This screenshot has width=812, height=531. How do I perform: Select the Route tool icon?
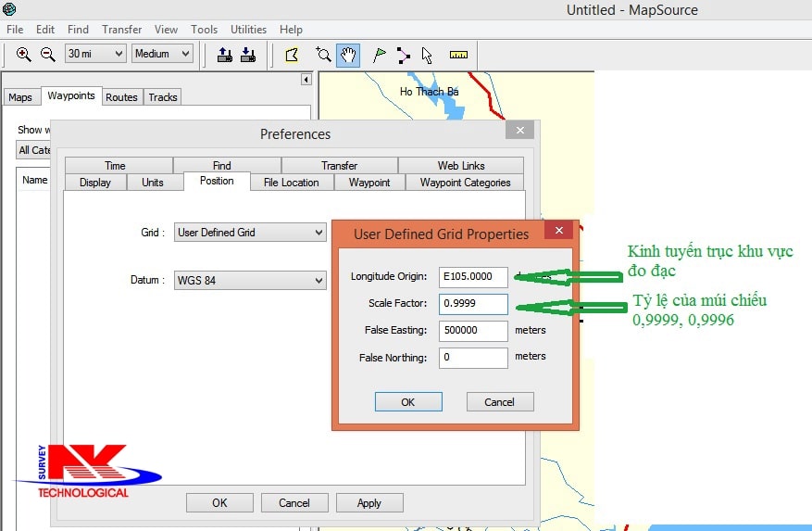[x=403, y=55]
